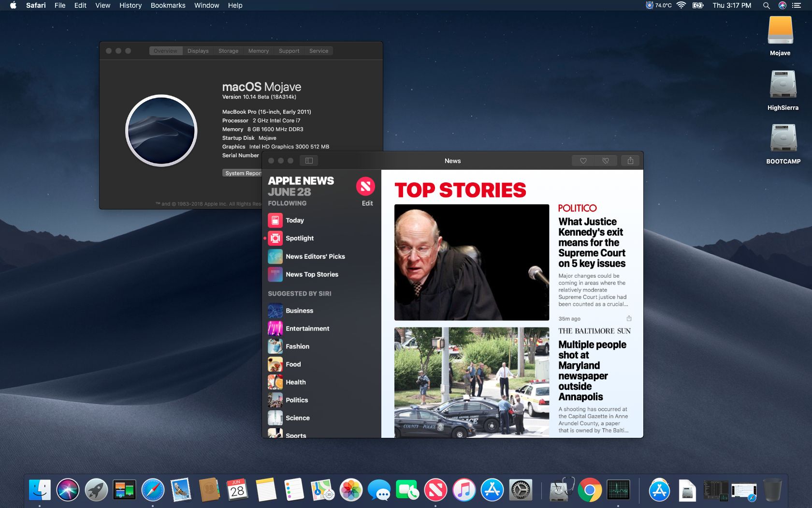812x508 pixels.
Task: Open the Apple menu
Action: (13, 5)
